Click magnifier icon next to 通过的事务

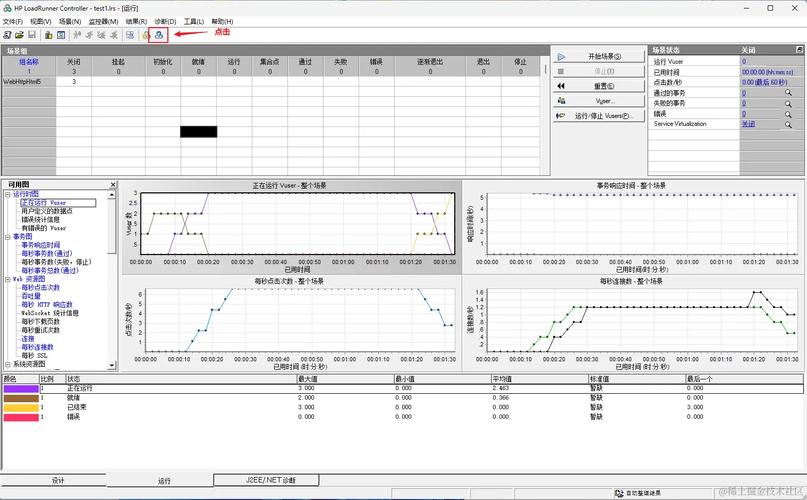click(788, 92)
